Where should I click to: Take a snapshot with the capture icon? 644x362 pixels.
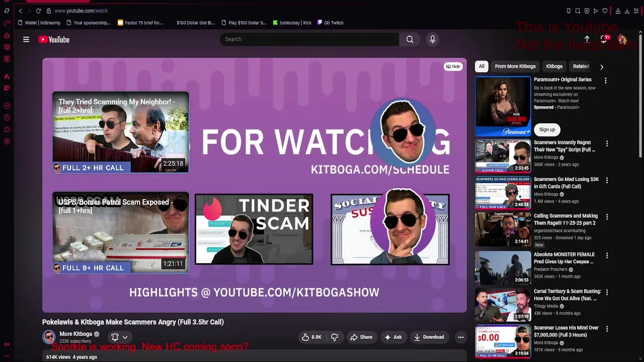point(578,11)
